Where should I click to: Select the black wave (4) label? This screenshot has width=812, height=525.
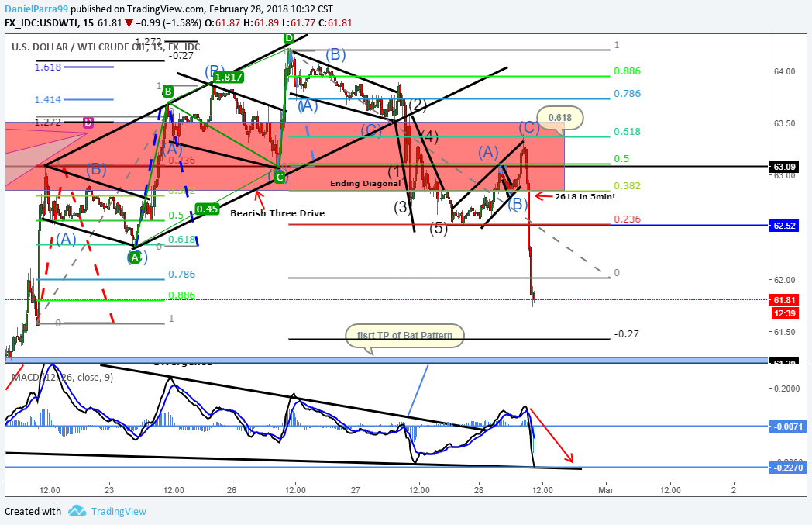(429, 136)
